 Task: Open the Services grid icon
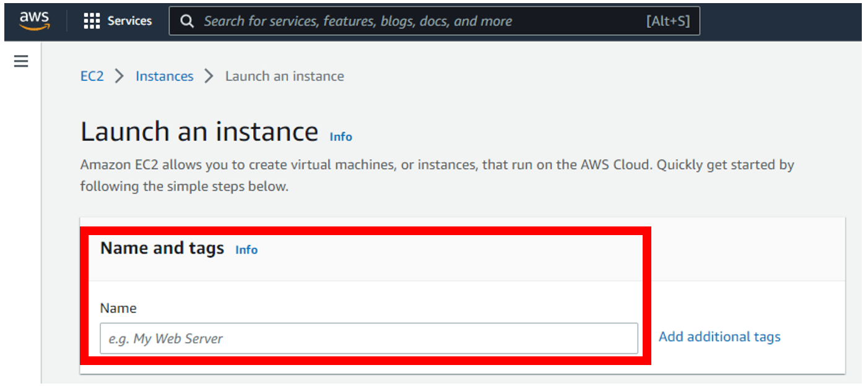(x=92, y=21)
